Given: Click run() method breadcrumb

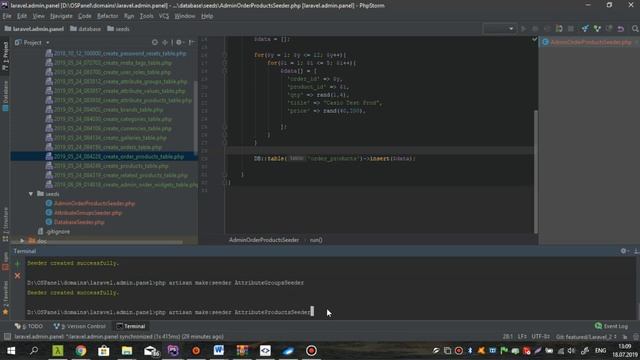Looking at the screenshot, I should tap(316, 240).
